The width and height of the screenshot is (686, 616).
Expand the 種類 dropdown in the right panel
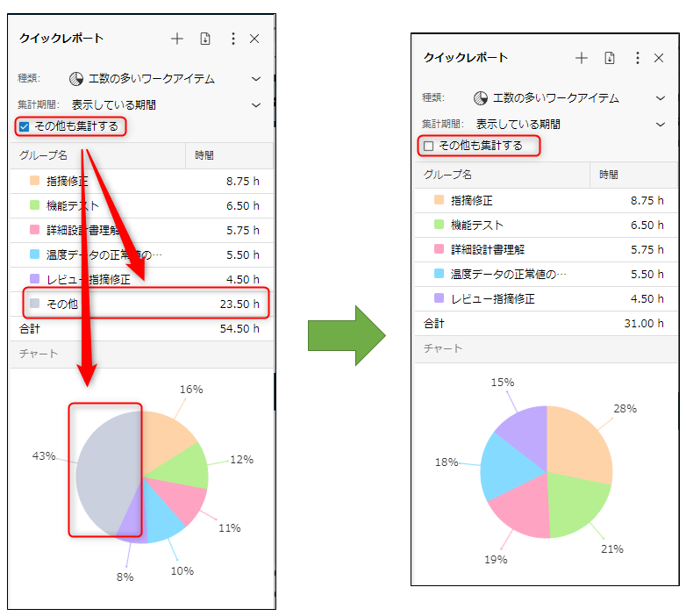[x=660, y=98]
